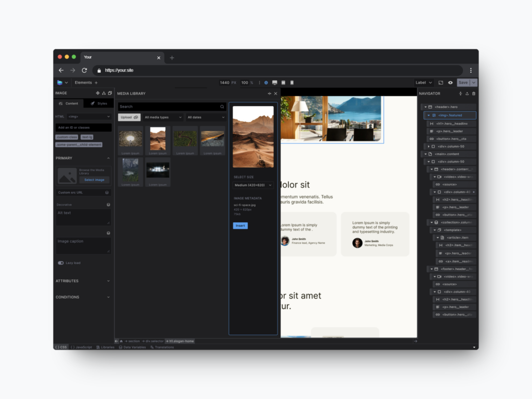Select the desktop viewport icon
This screenshot has height=399, width=532.
coord(274,83)
